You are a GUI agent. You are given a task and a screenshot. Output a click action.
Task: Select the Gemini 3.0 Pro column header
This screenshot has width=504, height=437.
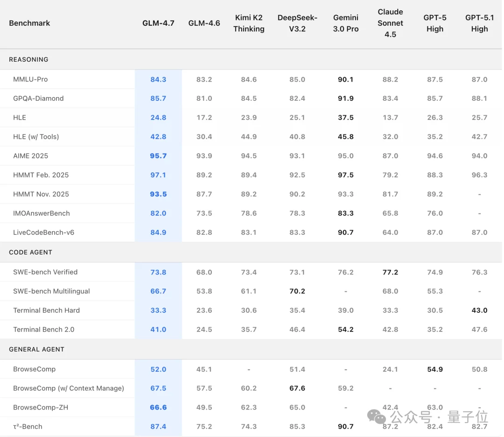346,23
